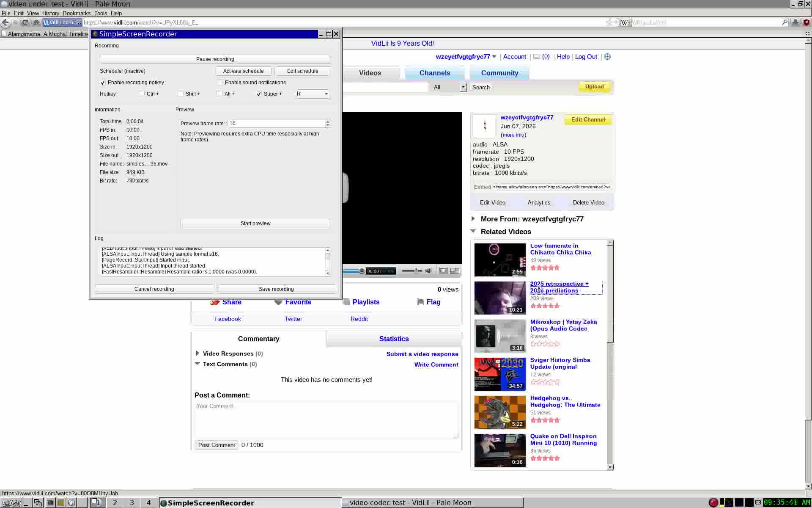This screenshot has height=508, width=812.
Task: Click the Start preview button
Action: point(255,223)
